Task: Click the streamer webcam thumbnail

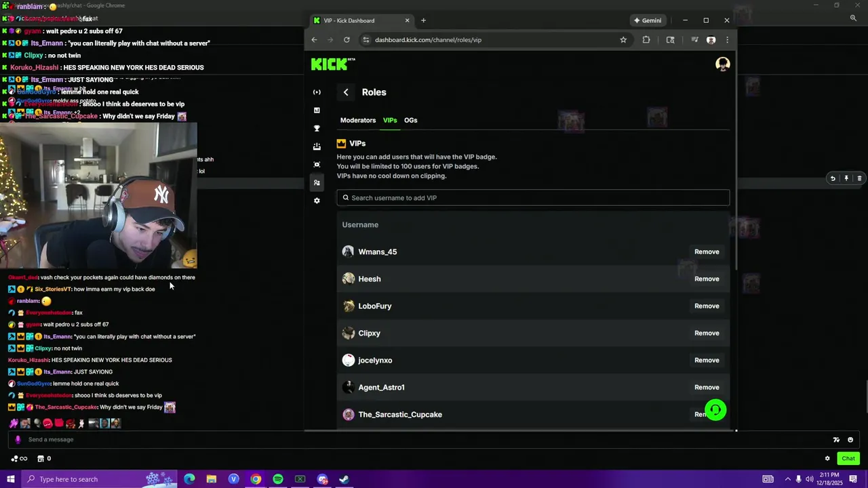Action: coord(98,195)
